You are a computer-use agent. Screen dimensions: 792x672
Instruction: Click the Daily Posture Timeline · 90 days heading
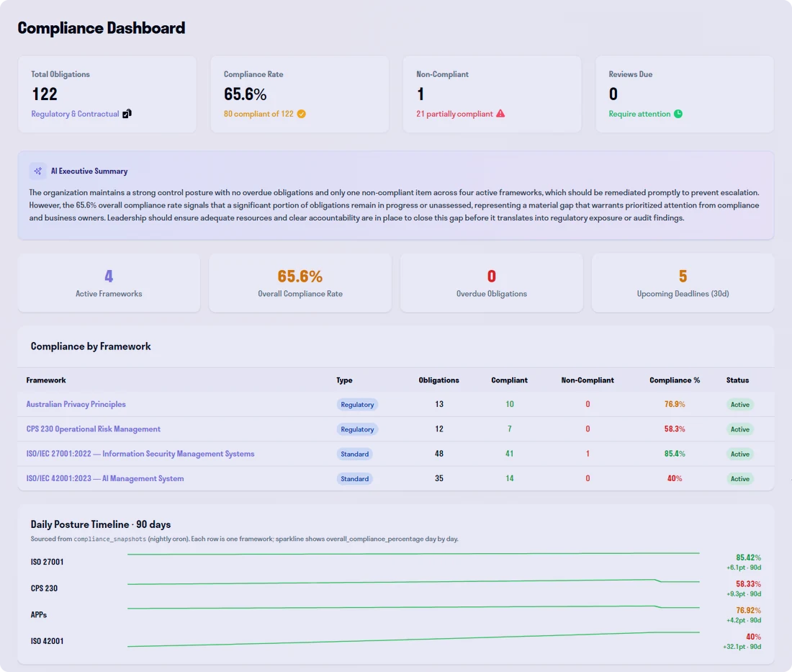[x=101, y=524]
